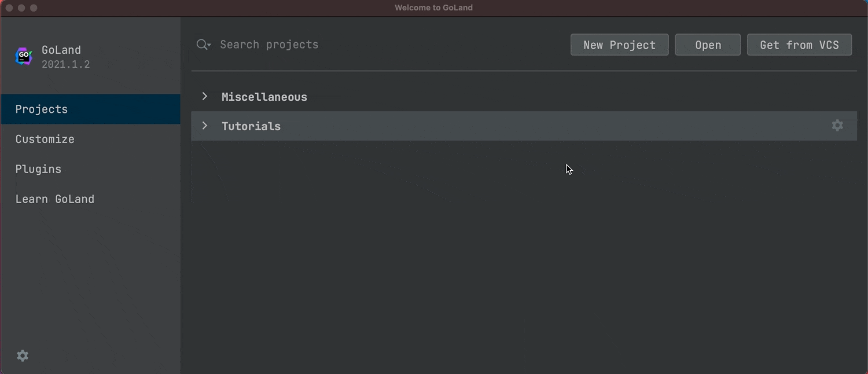Screen dimensions: 868x374
Task: Click the Get from VCS button
Action: click(x=799, y=45)
